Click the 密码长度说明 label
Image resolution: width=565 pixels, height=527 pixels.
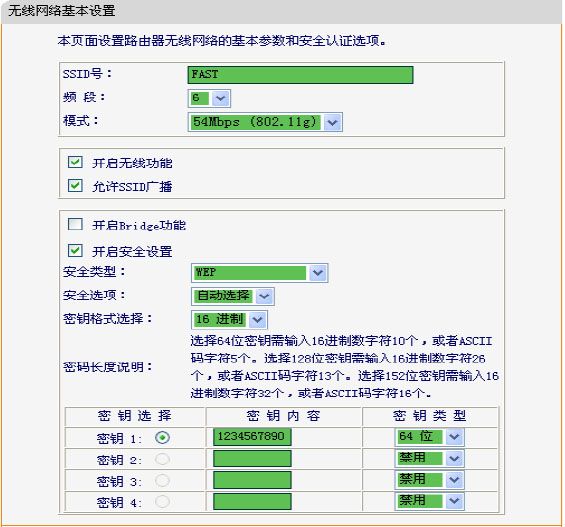point(108,367)
